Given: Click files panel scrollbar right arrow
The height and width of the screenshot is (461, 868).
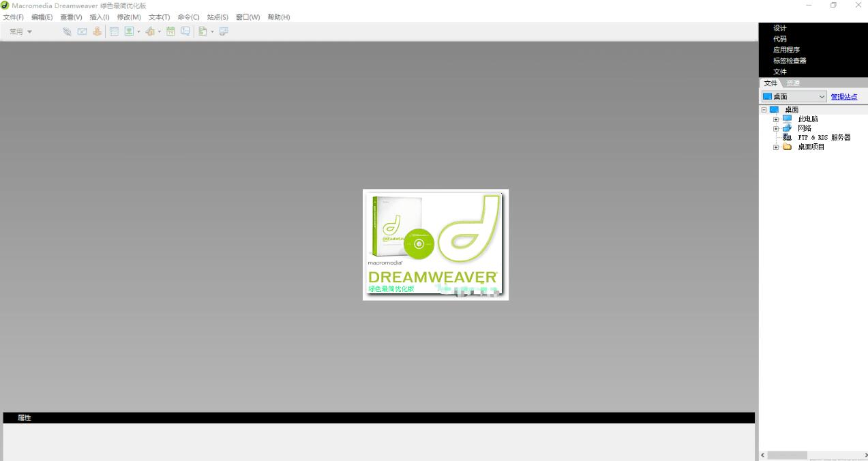Looking at the screenshot, I should coord(865,455).
